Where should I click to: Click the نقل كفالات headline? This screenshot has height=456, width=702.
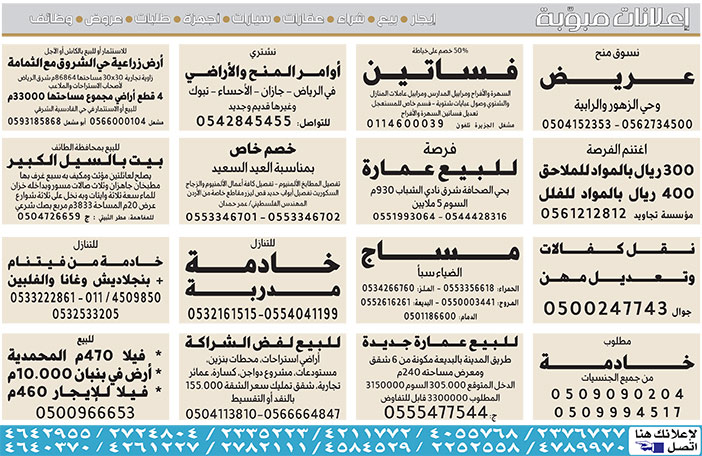(x=616, y=249)
